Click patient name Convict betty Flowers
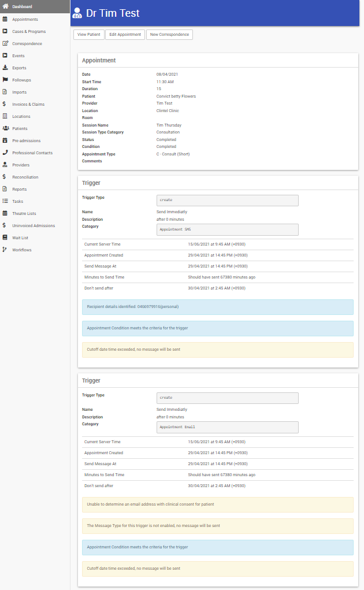This screenshot has width=364, height=590. [176, 97]
